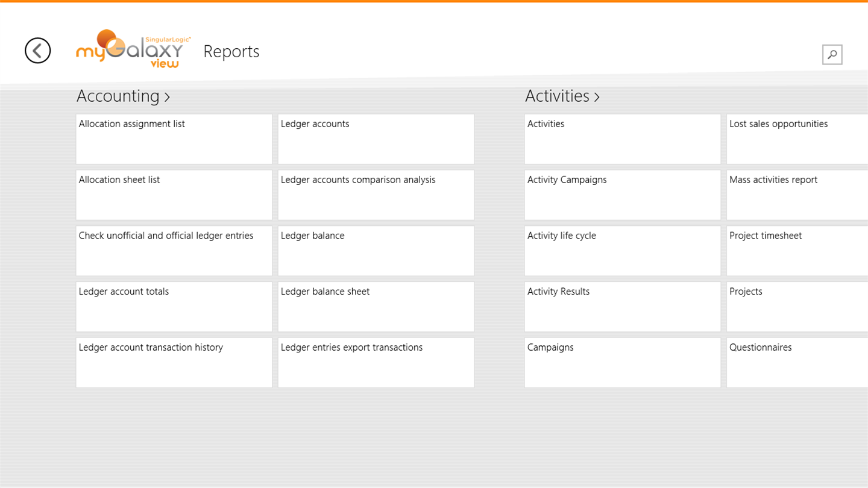Select Allocation sheet list tile
Screen dimensions: 868x488
click(x=174, y=195)
